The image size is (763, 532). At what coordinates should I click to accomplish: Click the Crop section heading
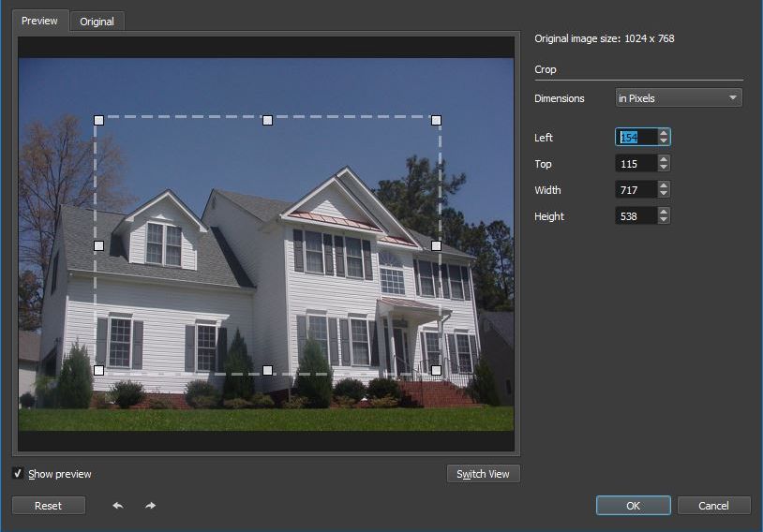545,69
